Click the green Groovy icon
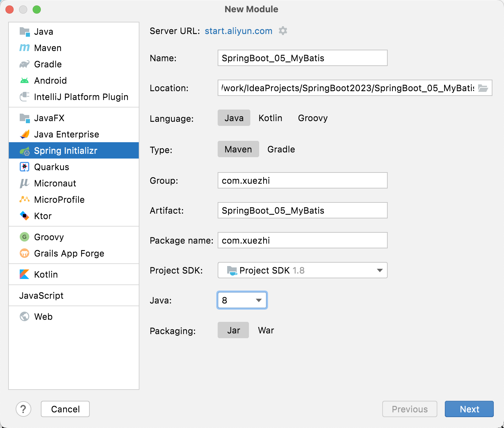This screenshot has width=504, height=428. (x=24, y=237)
